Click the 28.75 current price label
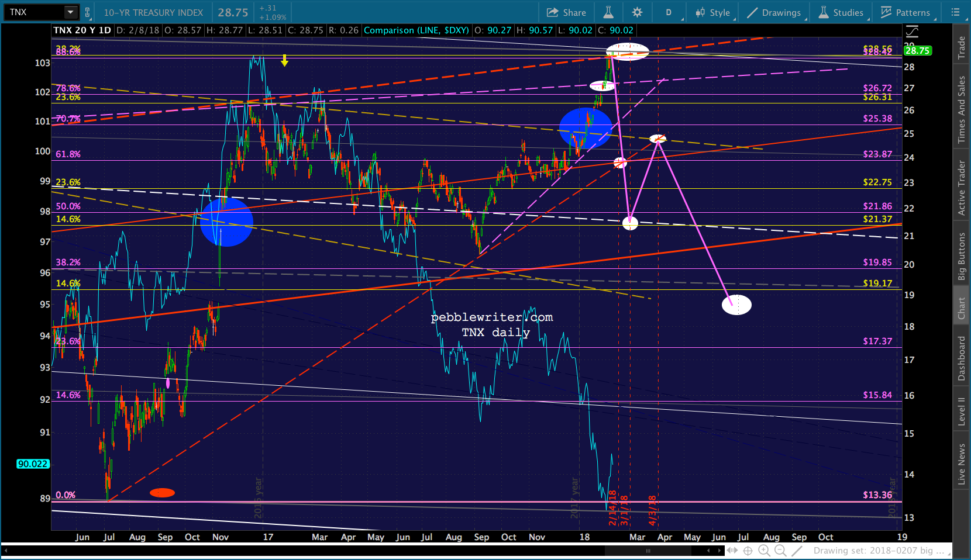Viewport: 971px width, 560px height. [x=917, y=51]
